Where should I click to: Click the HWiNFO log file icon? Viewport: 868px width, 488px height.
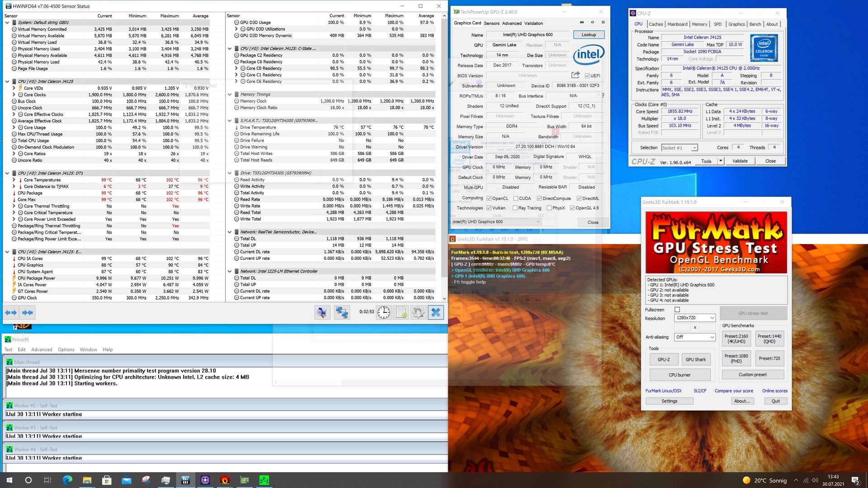(401, 312)
